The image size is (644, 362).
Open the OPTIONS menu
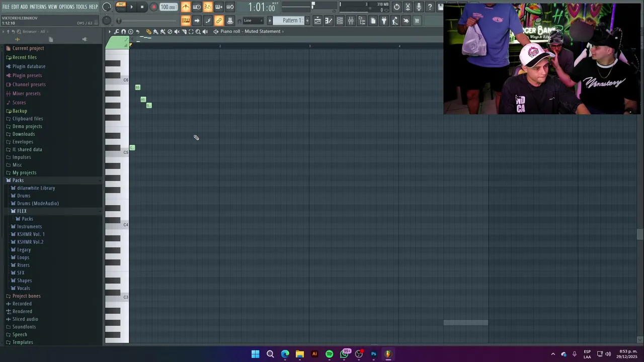tap(66, 7)
